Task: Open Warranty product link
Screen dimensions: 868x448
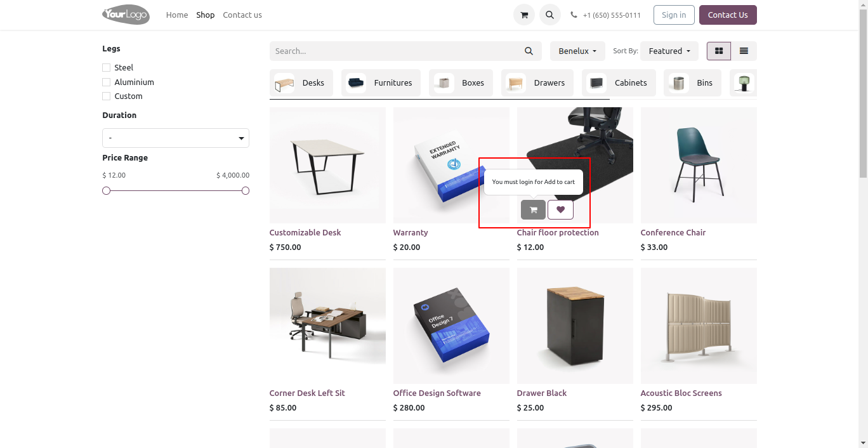Action: click(411, 232)
